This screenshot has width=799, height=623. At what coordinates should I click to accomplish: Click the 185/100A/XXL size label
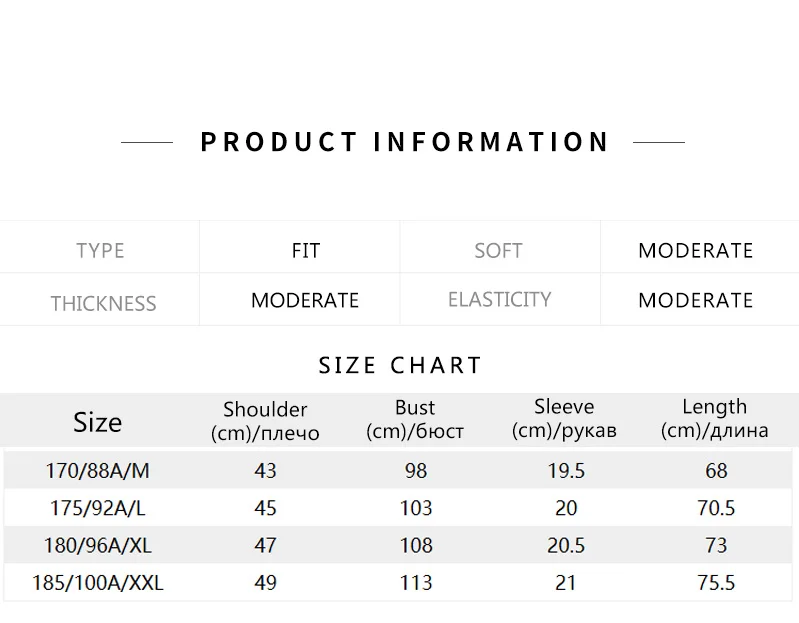coord(97,583)
